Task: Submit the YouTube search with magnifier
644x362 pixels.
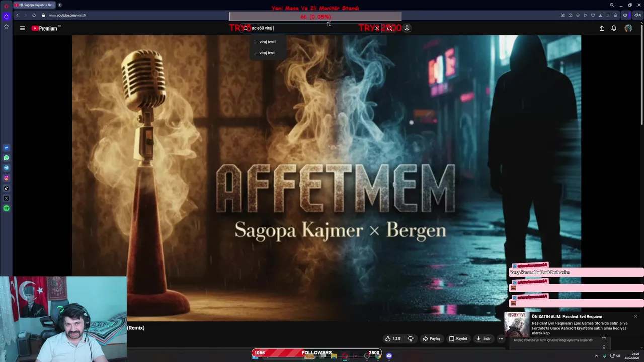Action: [389, 28]
